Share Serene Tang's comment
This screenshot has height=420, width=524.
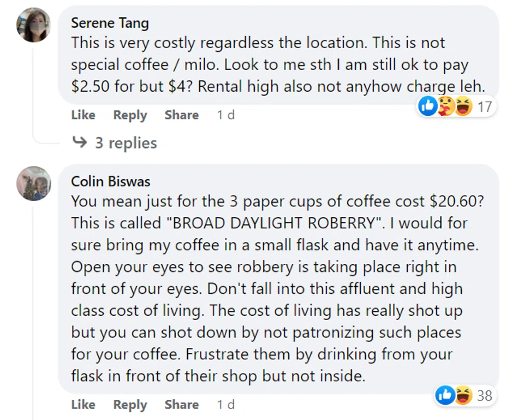click(181, 115)
